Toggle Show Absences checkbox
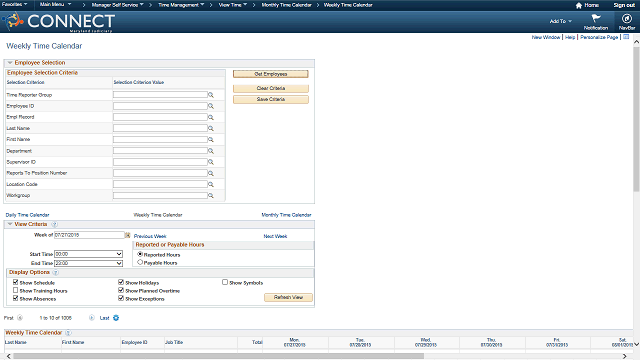The width and height of the screenshot is (640, 360). pos(16,298)
